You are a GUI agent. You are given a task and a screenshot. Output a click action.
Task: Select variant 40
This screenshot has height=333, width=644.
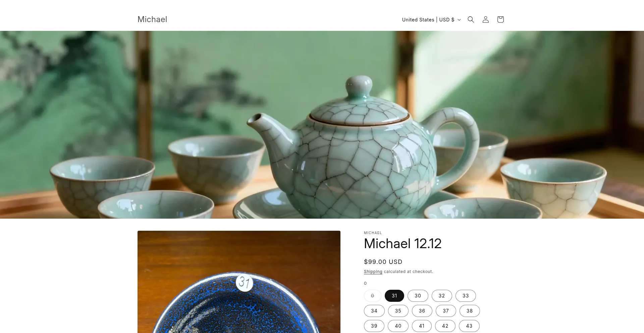click(x=398, y=326)
